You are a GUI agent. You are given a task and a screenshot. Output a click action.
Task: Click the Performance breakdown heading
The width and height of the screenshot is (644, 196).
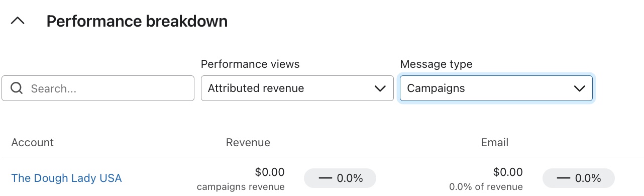(x=137, y=22)
